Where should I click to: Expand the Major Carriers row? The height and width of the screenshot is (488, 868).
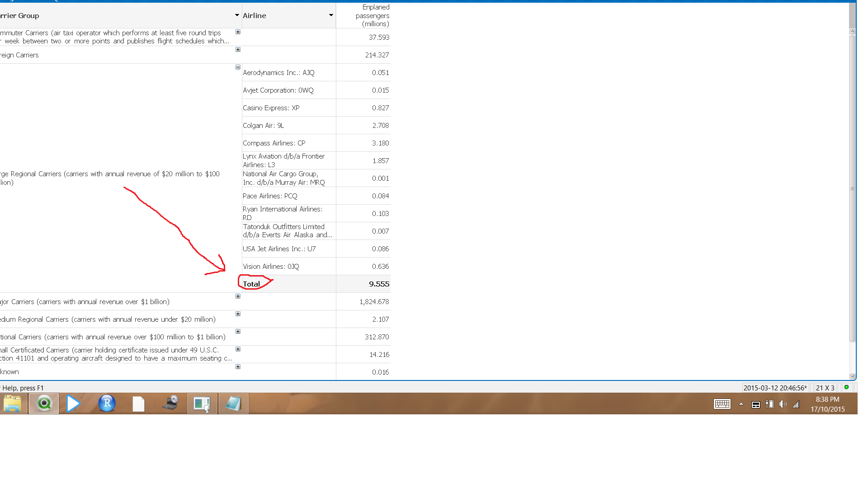pos(238,296)
